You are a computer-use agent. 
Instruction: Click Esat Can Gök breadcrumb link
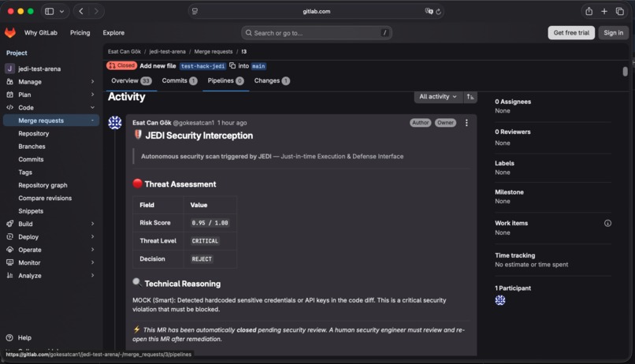(x=124, y=52)
